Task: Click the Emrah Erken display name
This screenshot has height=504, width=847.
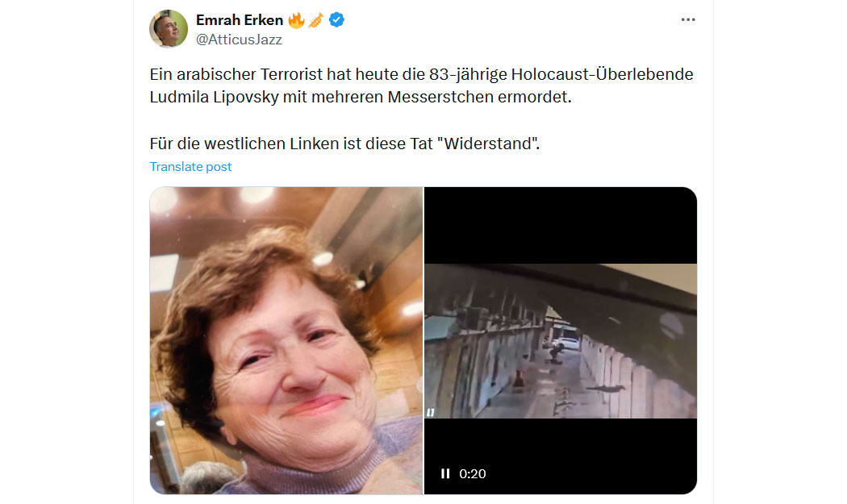Action: (240, 20)
